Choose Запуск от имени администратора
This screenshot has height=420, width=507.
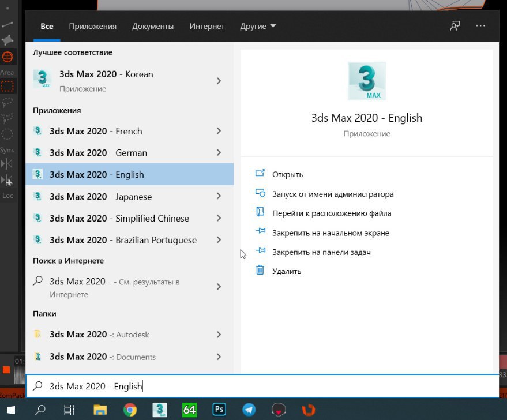[333, 194]
